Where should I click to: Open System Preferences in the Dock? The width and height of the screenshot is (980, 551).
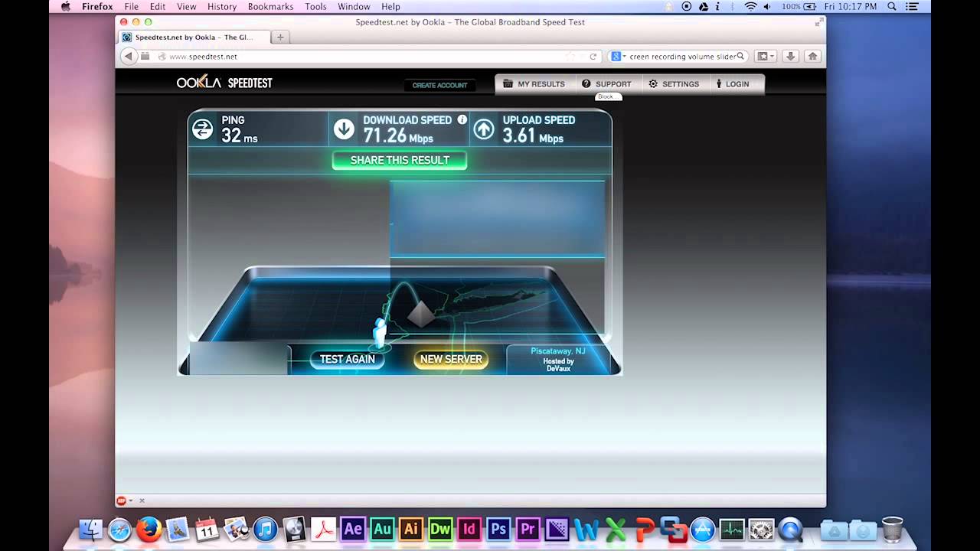coord(761,530)
